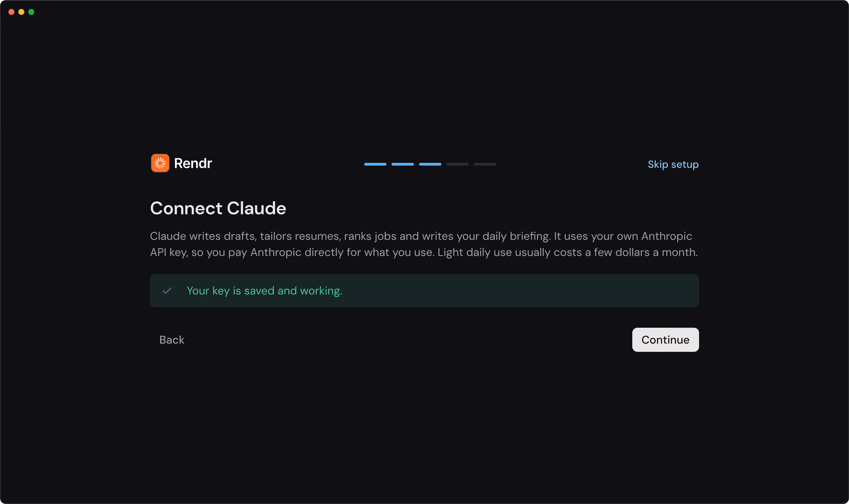Click the Claude description paragraph
849x504 pixels.
click(x=424, y=244)
